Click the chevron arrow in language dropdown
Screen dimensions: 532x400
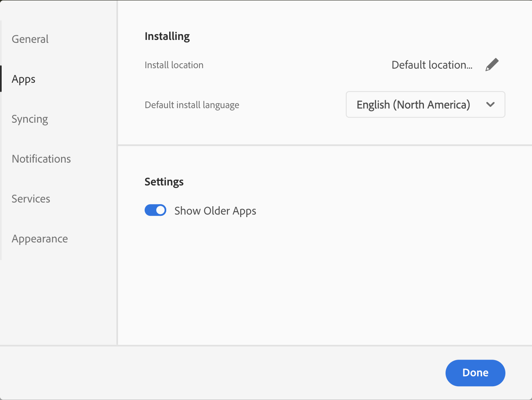pyautogui.click(x=490, y=104)
